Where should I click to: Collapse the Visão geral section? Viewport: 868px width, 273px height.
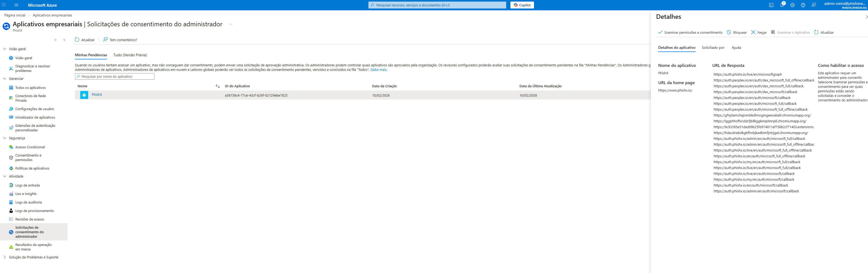pos(5,49)
